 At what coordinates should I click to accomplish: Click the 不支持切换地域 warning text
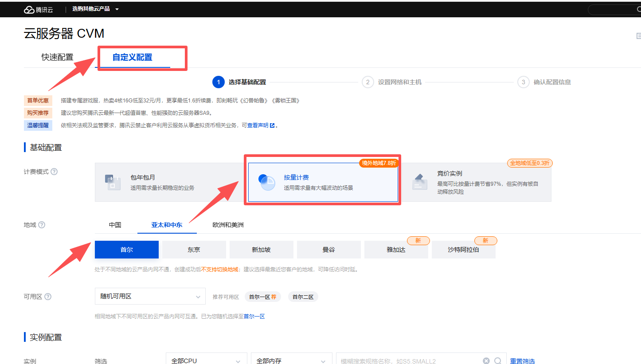coord(220,270)
